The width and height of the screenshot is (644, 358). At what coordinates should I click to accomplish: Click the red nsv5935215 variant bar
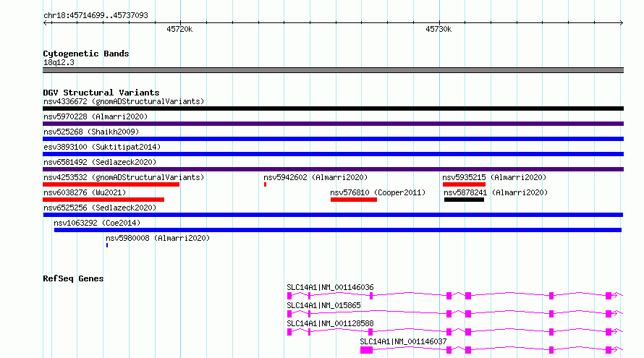(464, 184)
